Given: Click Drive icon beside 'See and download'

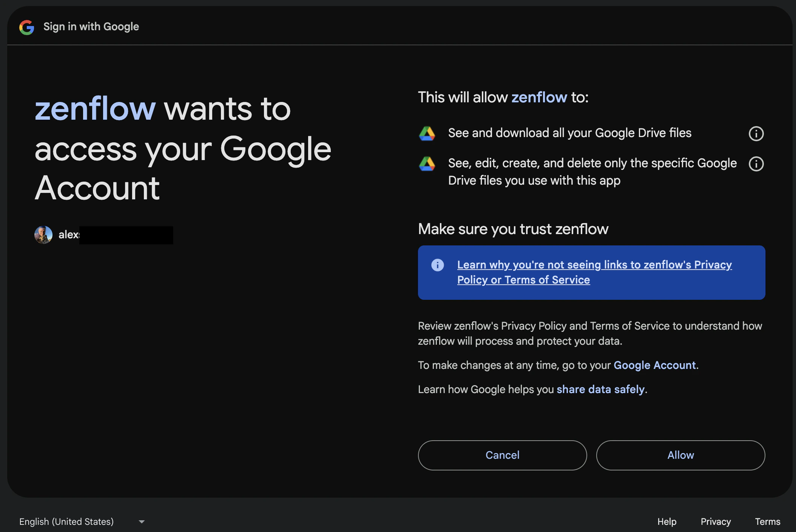Looking at the screenshot, I should click(x=427, y=134).
